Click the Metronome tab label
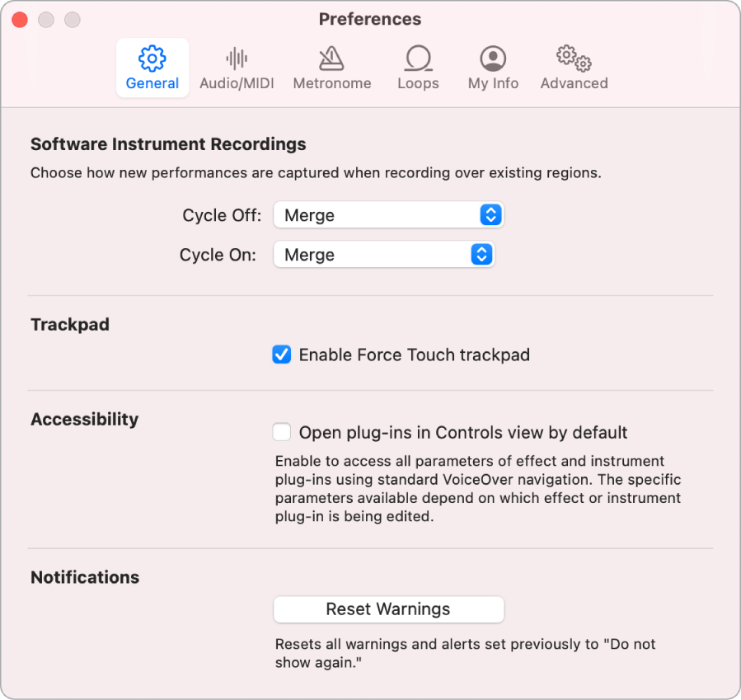 tap(332, 83)
